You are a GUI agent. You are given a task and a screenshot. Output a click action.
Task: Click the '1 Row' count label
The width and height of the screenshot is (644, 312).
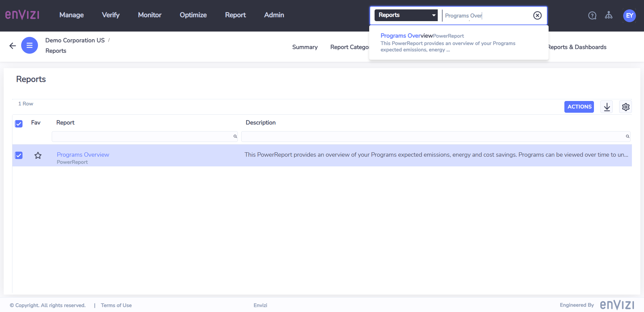coord(26,104)
